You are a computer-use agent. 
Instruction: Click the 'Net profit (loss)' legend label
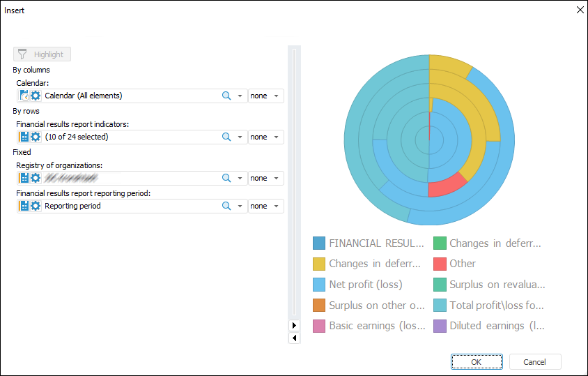(366, 284)
